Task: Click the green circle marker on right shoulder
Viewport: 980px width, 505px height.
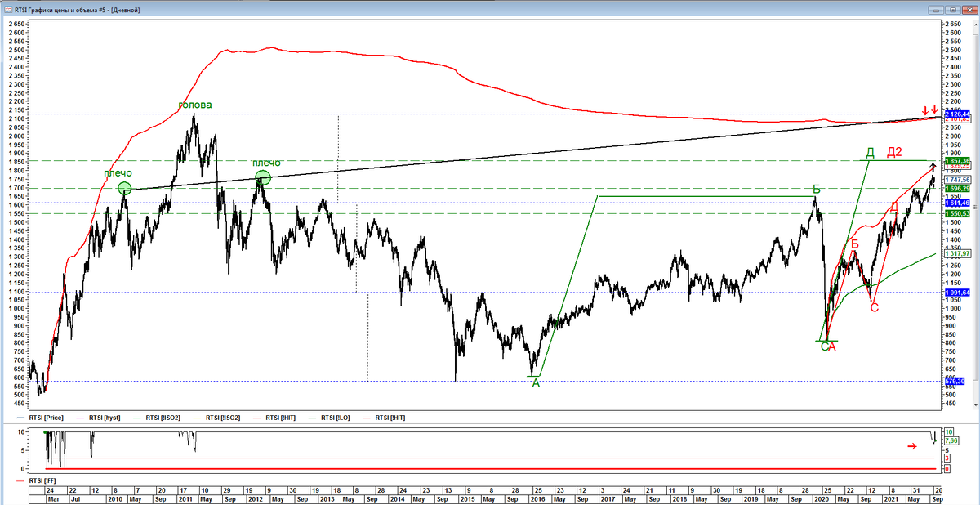Action: click(x=263, y=177)
